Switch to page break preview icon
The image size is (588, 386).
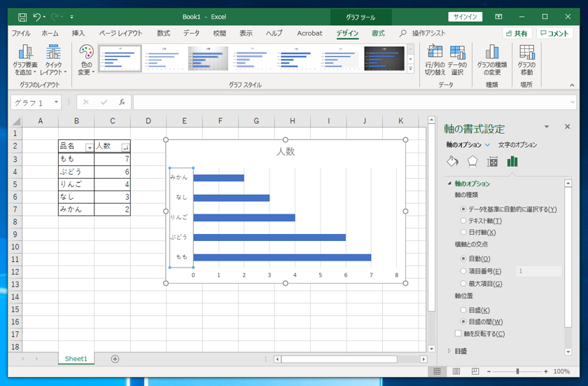(x=475, y=371)
